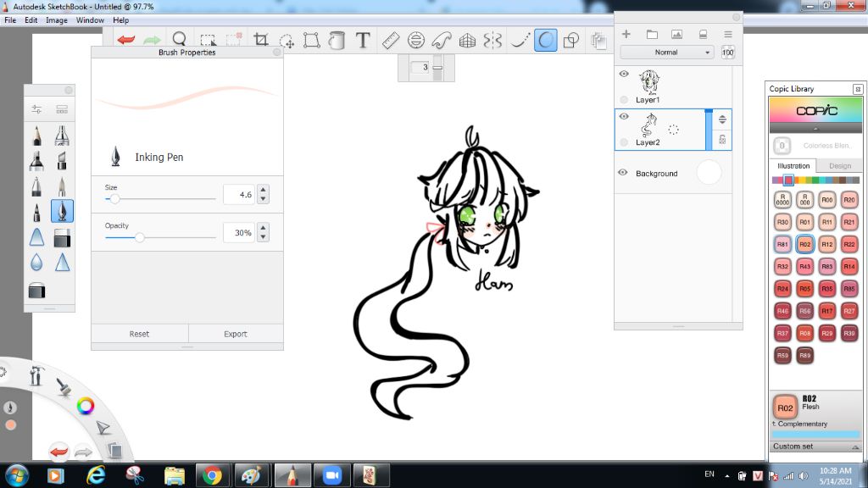Image resolution: width=868 pixels, height=488 pixels.
Task: Expand the Custom set section
Action: point(815,446)
